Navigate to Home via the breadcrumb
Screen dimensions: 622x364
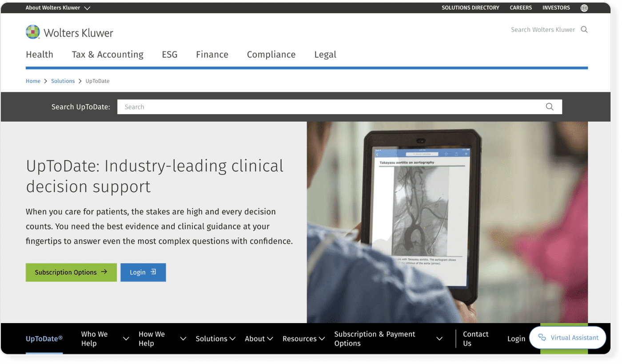[x=33, y=81]
